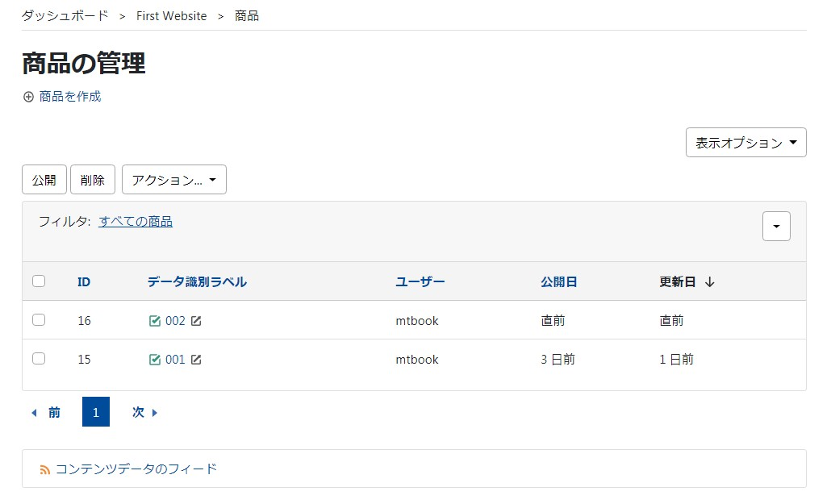Click the RSS feed icon
Screen dimensions: 831x504
[x=45, y=469]
